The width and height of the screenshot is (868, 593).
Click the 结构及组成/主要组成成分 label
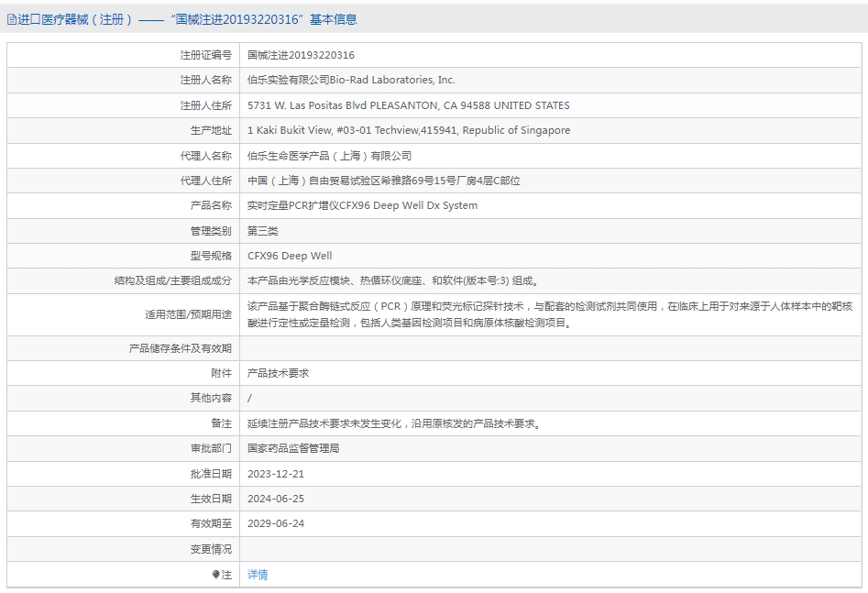point(172,280)
